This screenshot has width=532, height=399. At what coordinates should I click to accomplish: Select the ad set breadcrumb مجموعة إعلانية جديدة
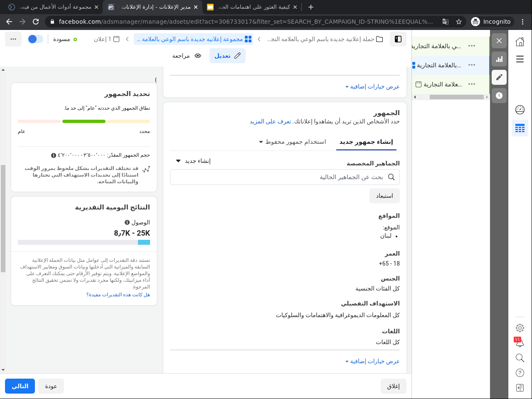pyautogui.click(x=193, y=39)
